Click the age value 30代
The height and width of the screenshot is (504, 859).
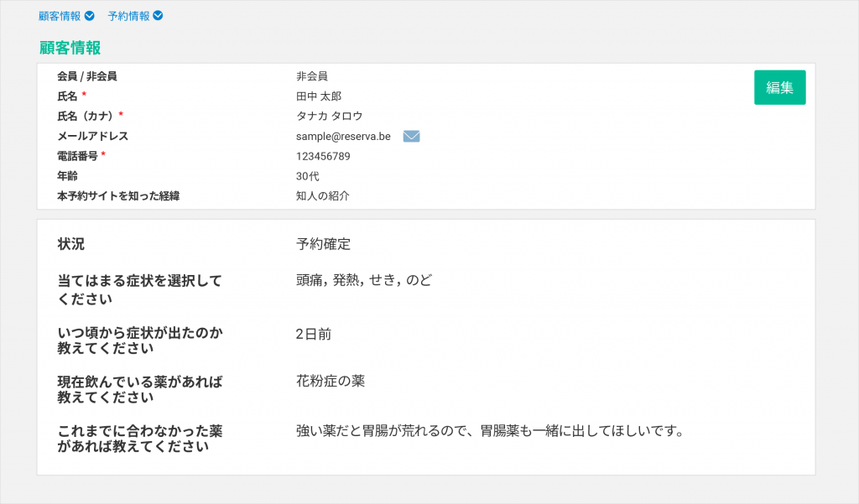tap(307, 176)
